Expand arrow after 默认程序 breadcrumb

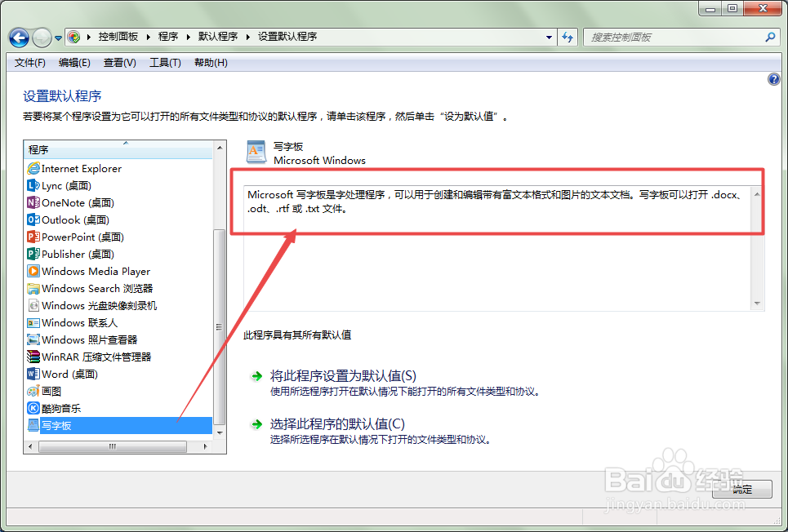[248, 37]
